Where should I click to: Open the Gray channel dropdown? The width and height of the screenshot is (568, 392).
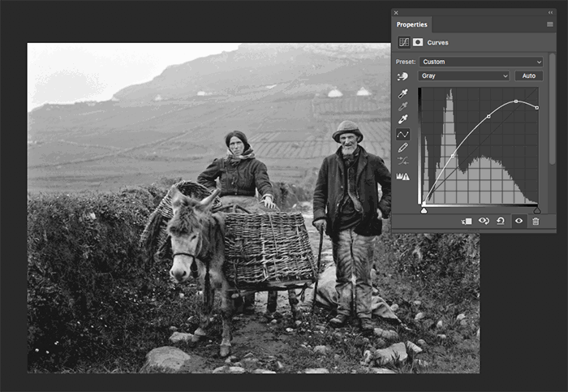463,75
